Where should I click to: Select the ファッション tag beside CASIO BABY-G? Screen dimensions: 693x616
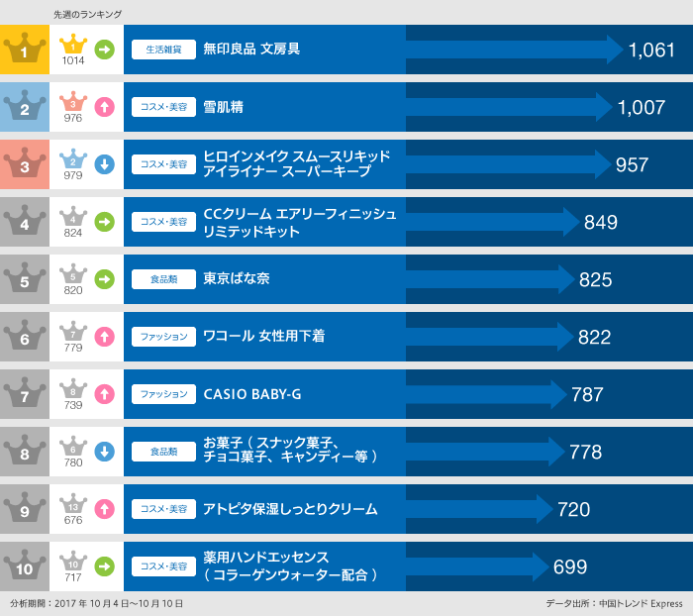(x=163, y=394)
